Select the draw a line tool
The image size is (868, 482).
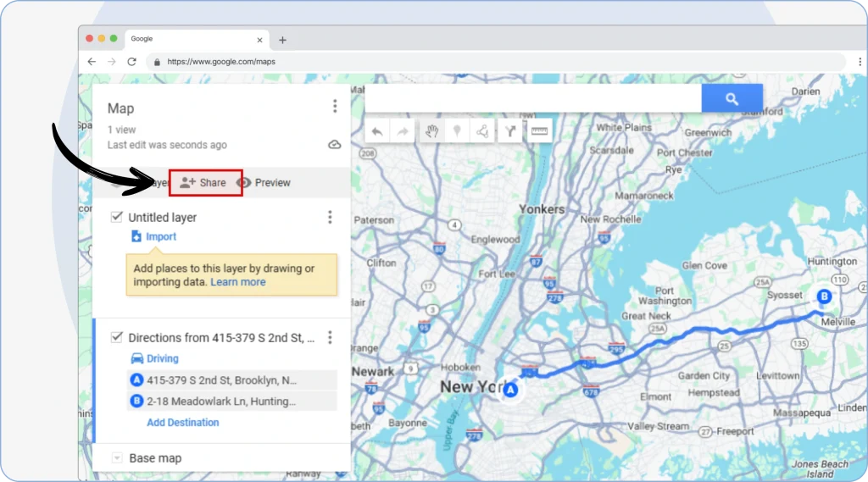[x=482, y=131]
